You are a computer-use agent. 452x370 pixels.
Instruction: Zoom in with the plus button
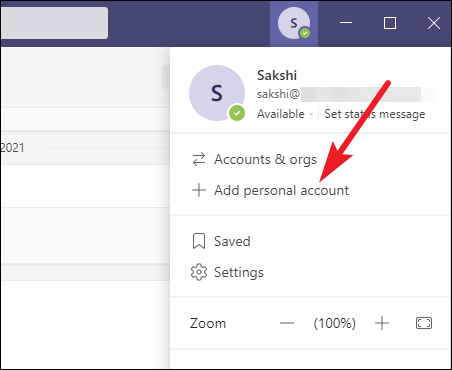coord(382,323)
